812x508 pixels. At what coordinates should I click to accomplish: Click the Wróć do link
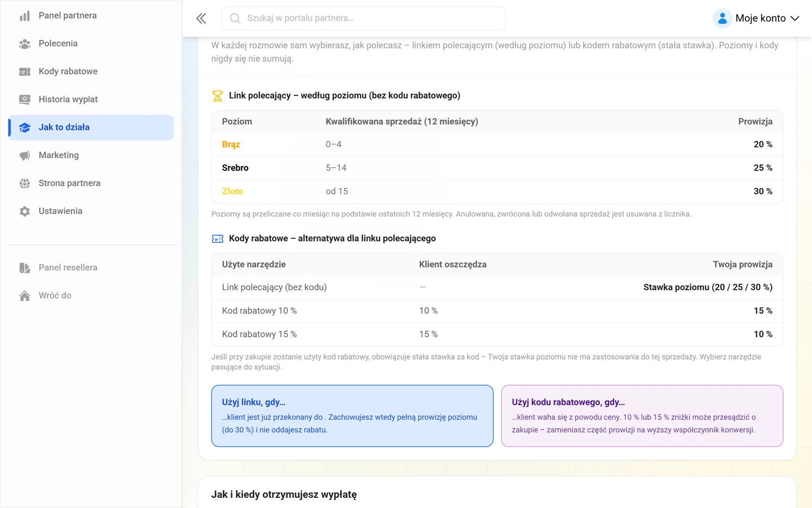coord(91,296)
